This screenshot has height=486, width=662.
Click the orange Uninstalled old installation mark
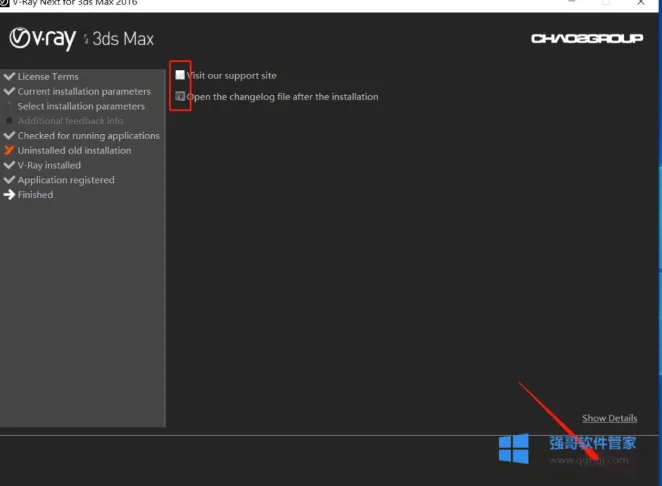pos(9,150)
